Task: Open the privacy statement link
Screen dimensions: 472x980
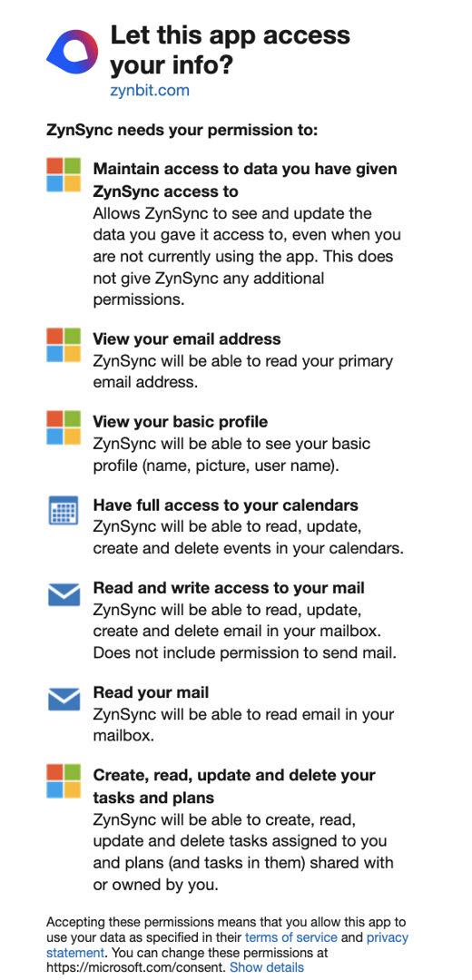Action: (227, 945)
